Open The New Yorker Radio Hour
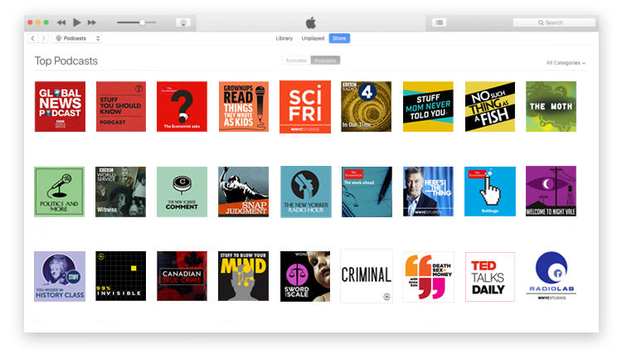The width and height of the screenshot is (622, 364). (306, 192)
